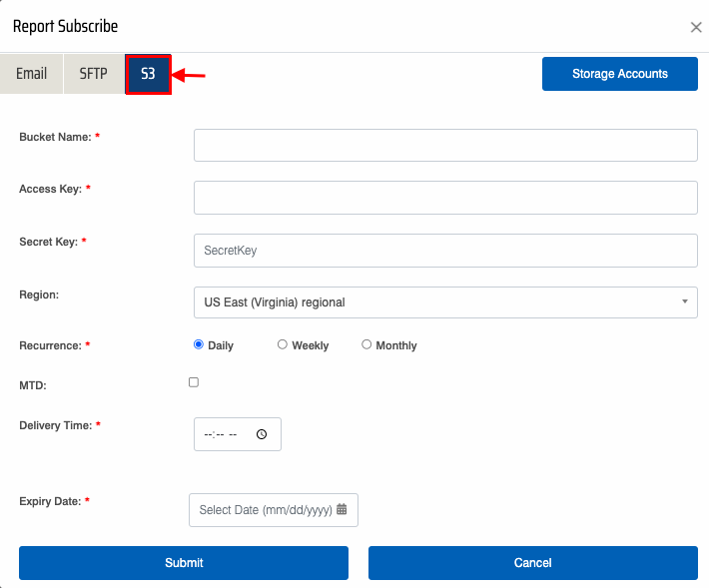The width and height of the screenshot is (709, 588).
Task: Submit the report subscription
Action: (x=184, y=563)
